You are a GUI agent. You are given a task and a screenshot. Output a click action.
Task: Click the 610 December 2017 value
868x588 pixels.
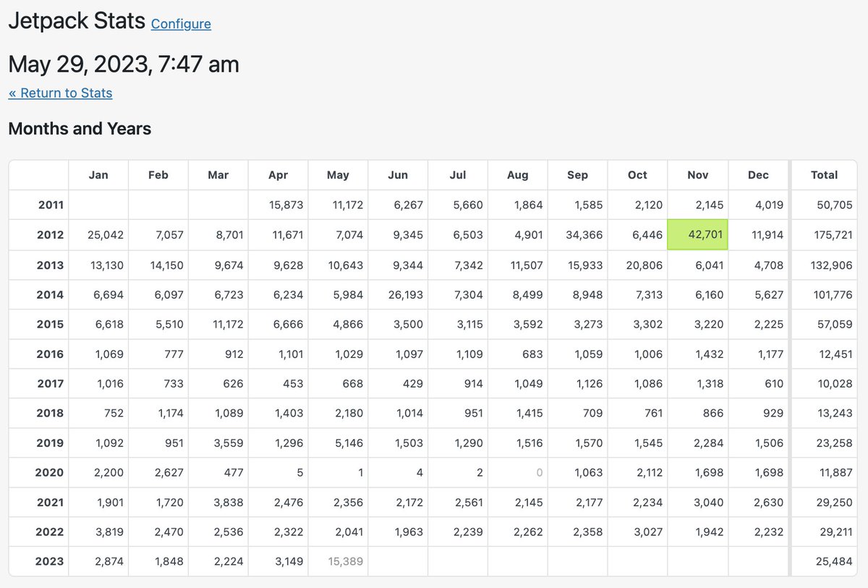click(774, 384)
